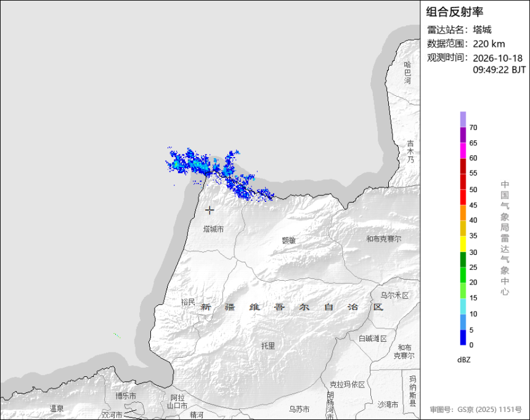Click the 乌尔禾区 district label
The height and width of the screenshot is (420, 530).
[395, 296]
